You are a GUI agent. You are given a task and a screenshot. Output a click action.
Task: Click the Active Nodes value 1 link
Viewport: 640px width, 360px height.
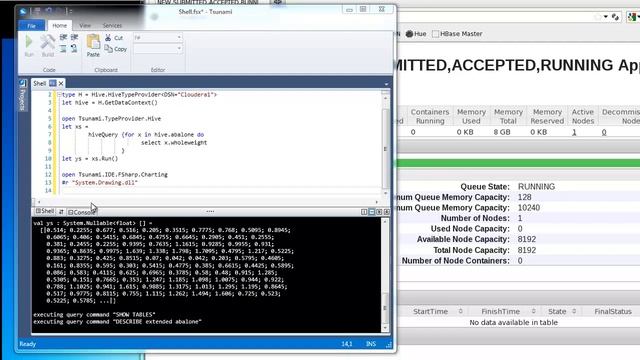574,132
